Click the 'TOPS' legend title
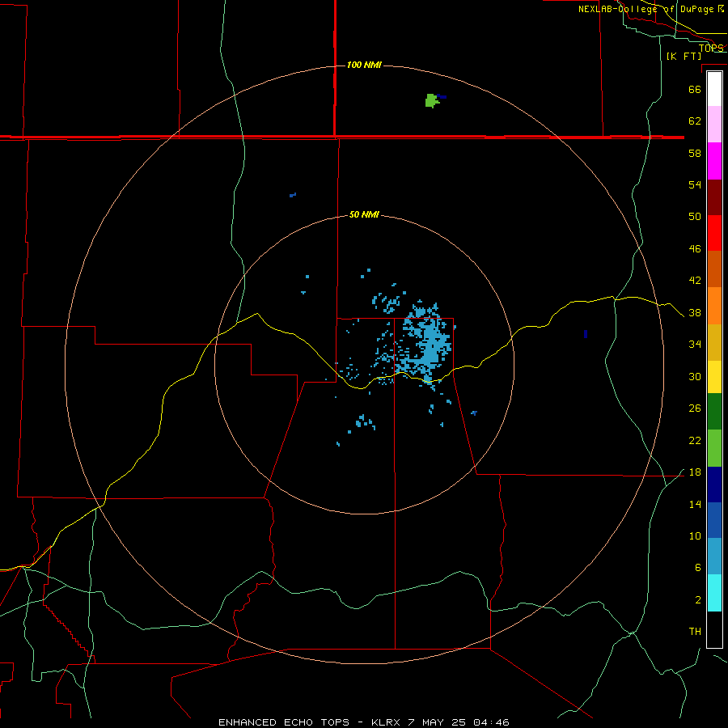This screenshot has width=728, height=728. click(x=711, y=48)
